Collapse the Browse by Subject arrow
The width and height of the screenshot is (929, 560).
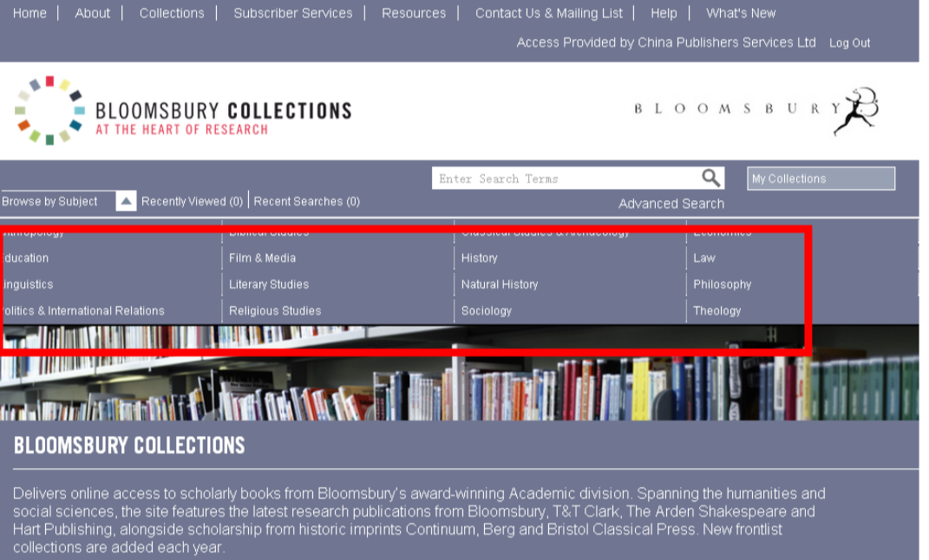126,201
